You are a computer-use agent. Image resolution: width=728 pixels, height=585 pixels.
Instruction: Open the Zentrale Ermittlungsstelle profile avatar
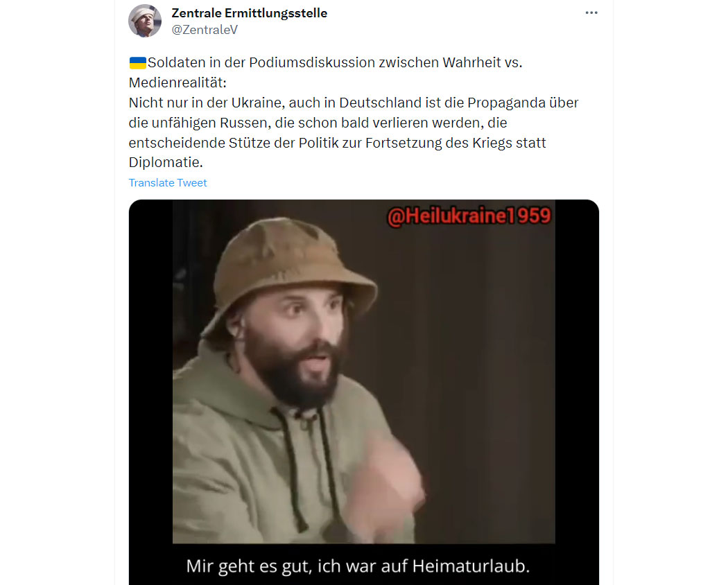click(x=145, y=21)
